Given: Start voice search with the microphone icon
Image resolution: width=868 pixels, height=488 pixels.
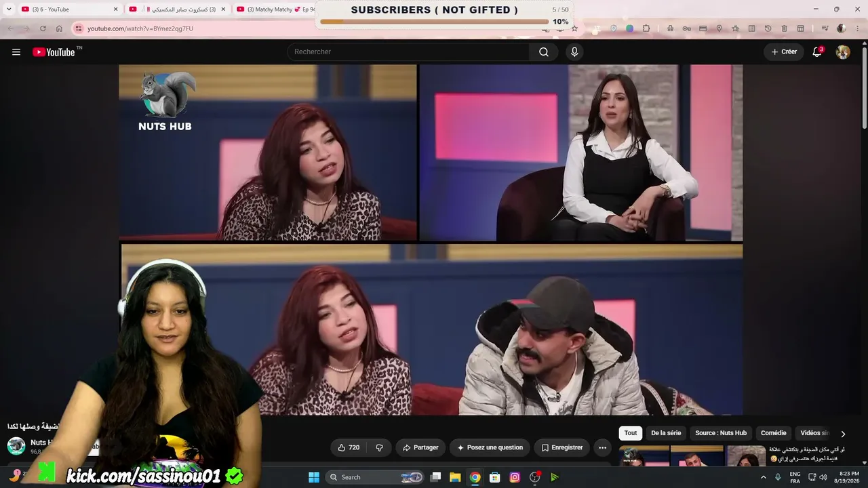Looking at the screenshot, I should pos(574,52).
